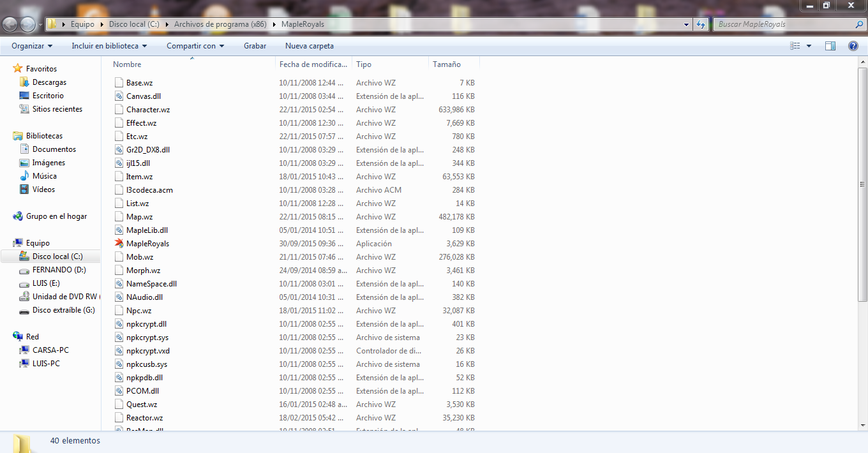Click the Favoritos star icon
The height and width of the screenshot is (453, 868).
tap(18, 68)
